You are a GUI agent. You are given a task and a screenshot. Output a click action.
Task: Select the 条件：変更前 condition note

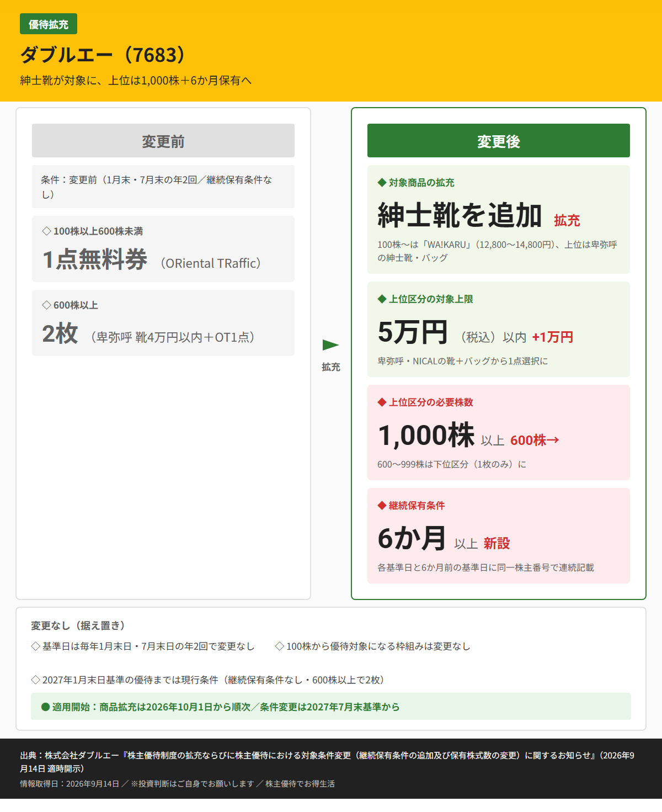[163, 187]
